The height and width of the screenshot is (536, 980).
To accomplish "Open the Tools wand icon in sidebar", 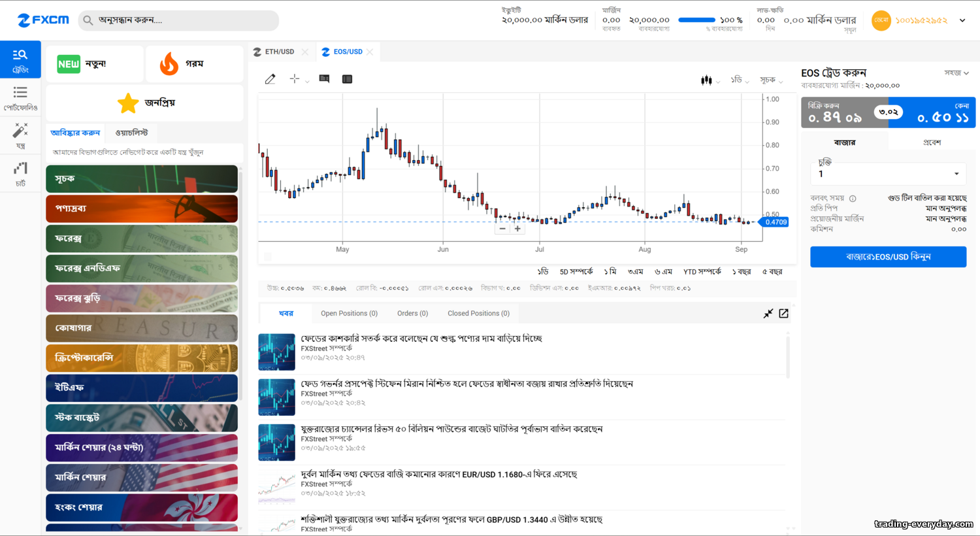I will coord(20,135).
